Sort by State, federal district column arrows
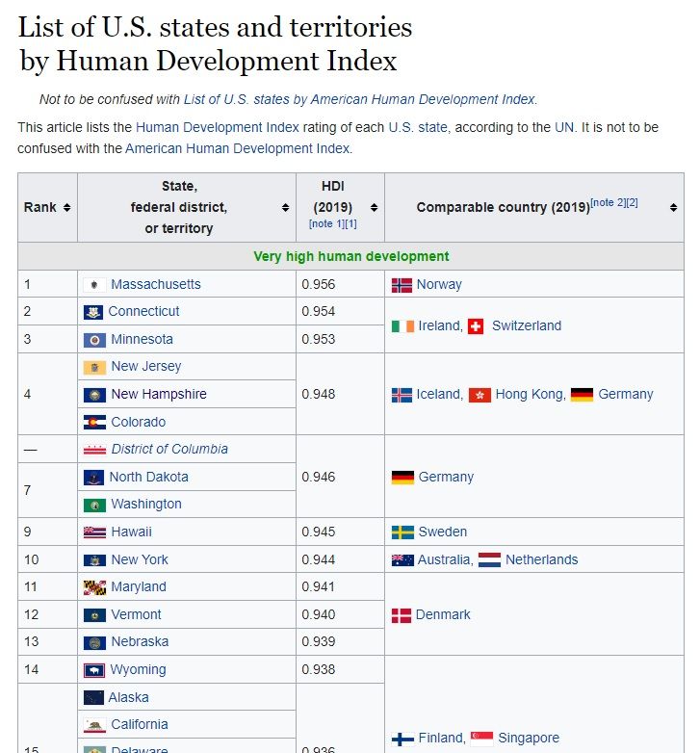This screenshot has height=753, width=700. 285,207
